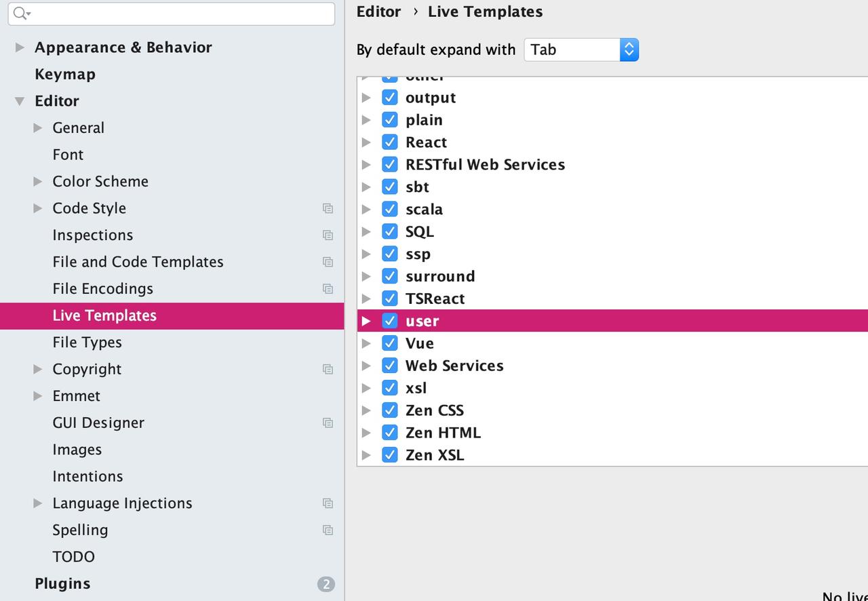Open the Keymap settings page
This screenshot has height=601, width=868.
coord(65,75)
